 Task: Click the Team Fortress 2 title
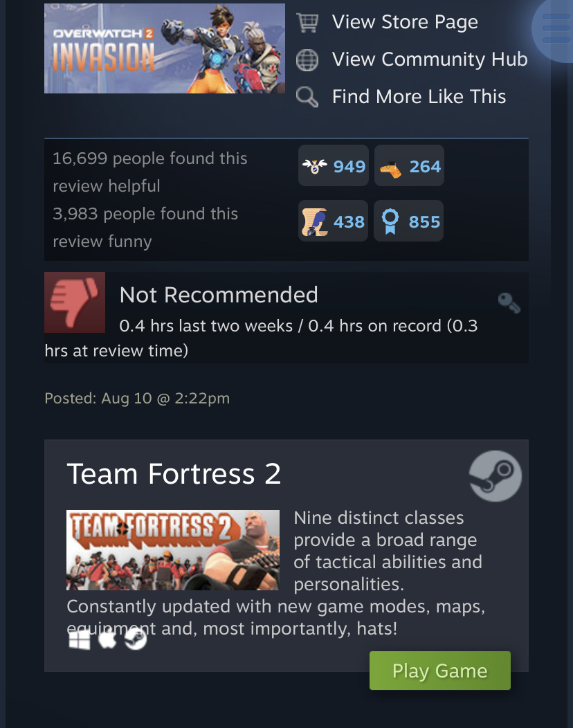[x=174, y=474]
